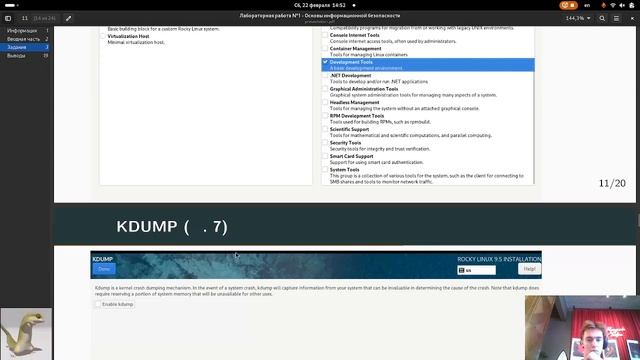Click the pencil annotate icon in toolbar
The image size is (640, 360).
69,18
